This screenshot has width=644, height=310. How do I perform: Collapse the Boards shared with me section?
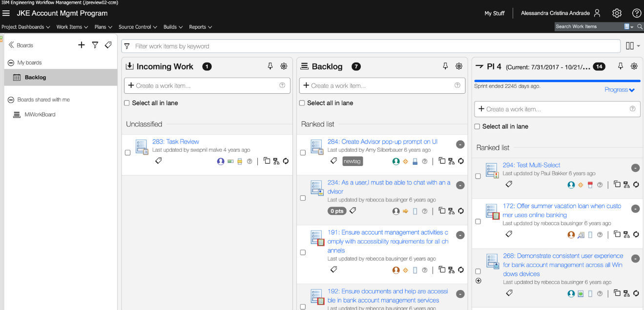[10, 100]
